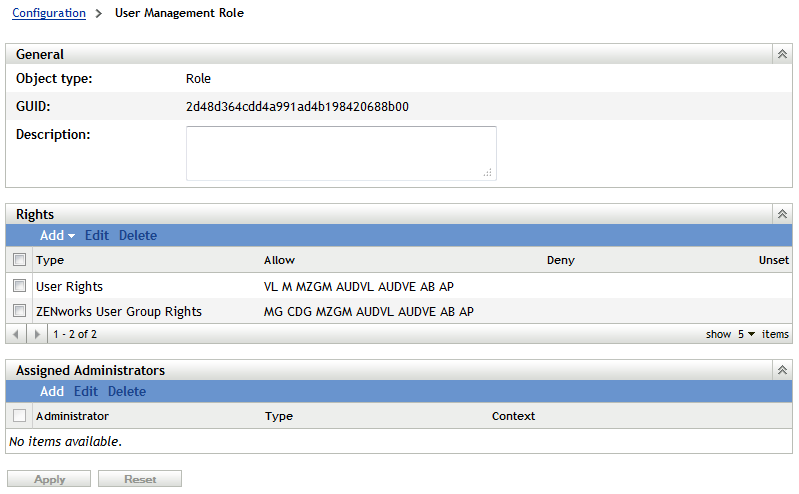799x494 pixels.
Task: Open the show items count dropdown
Action: tap(746, 334)
